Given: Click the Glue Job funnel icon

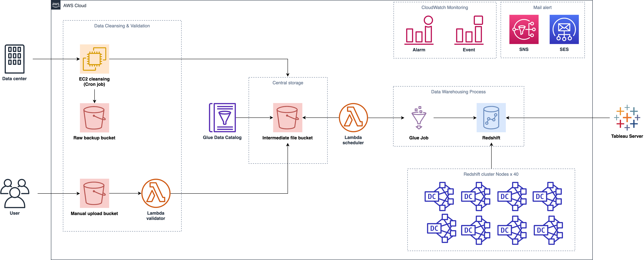Looking at the screenshot, I should coord(419,118).
